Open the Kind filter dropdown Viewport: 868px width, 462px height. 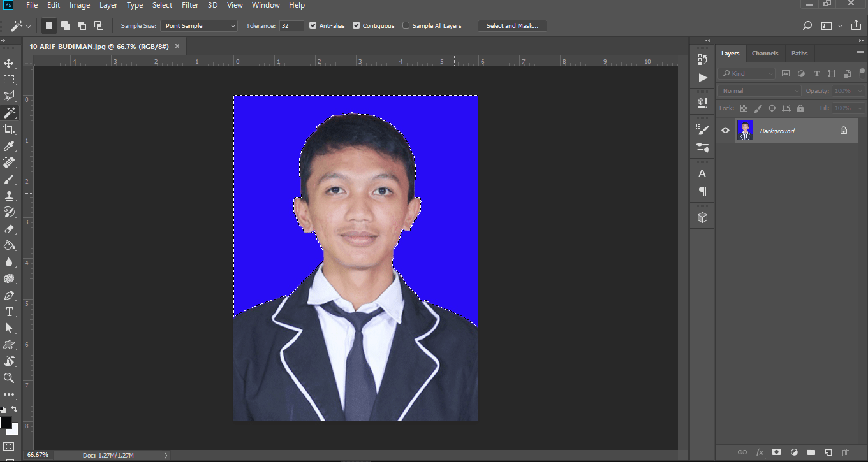coord(746,73)
